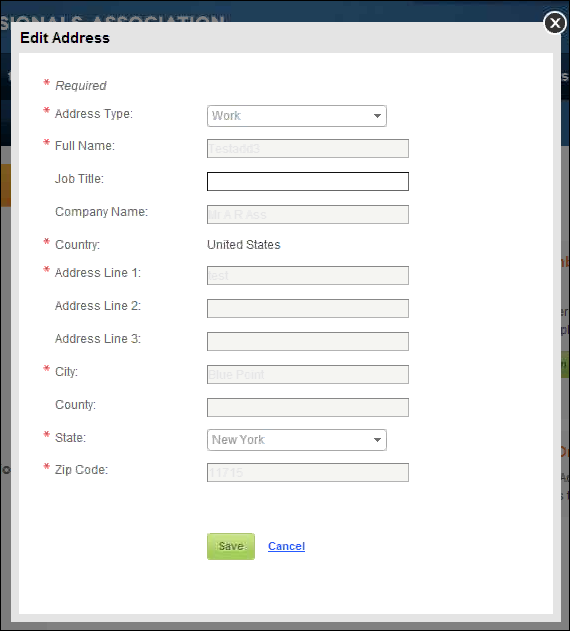Expand the State dropdown arrow

(377, 440)
